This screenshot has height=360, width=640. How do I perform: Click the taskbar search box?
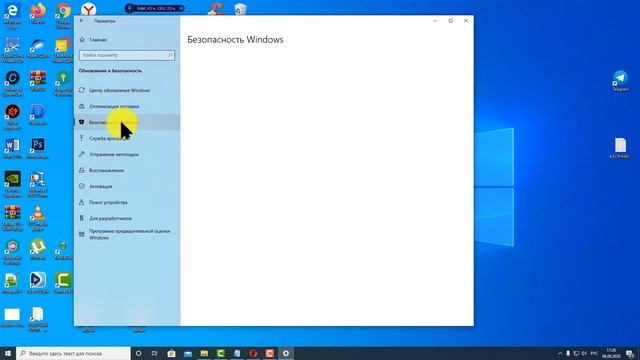click(73, 353)
